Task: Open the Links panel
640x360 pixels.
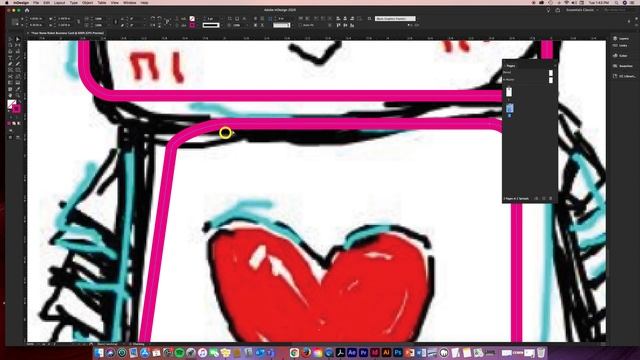Action: point(620,46)
